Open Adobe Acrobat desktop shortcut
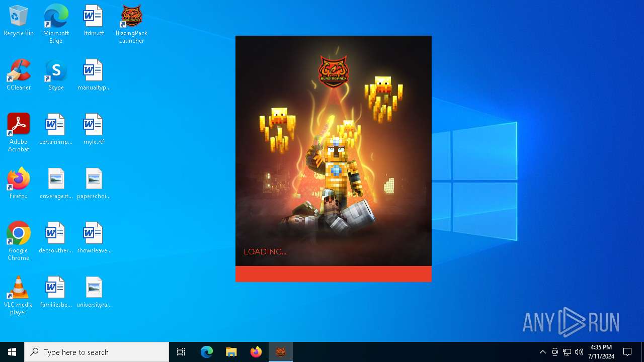 (19, 133)
